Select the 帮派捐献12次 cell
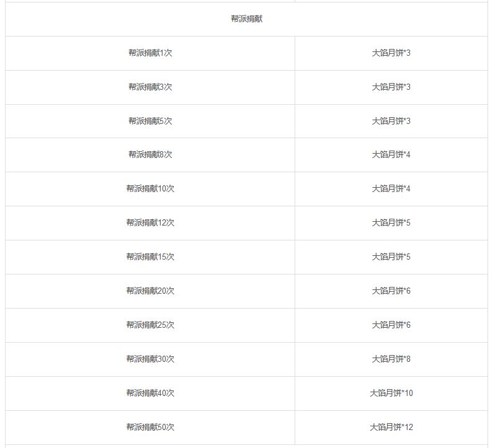 150,223
